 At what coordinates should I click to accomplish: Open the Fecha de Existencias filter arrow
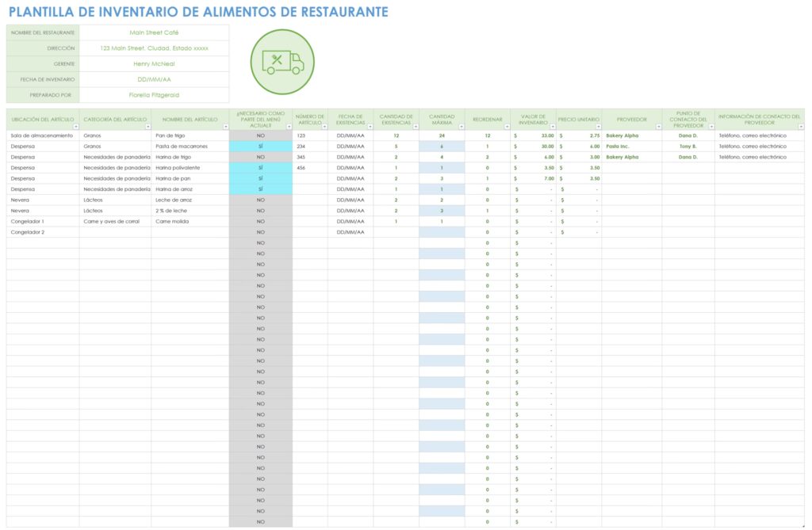click(370, 127)
